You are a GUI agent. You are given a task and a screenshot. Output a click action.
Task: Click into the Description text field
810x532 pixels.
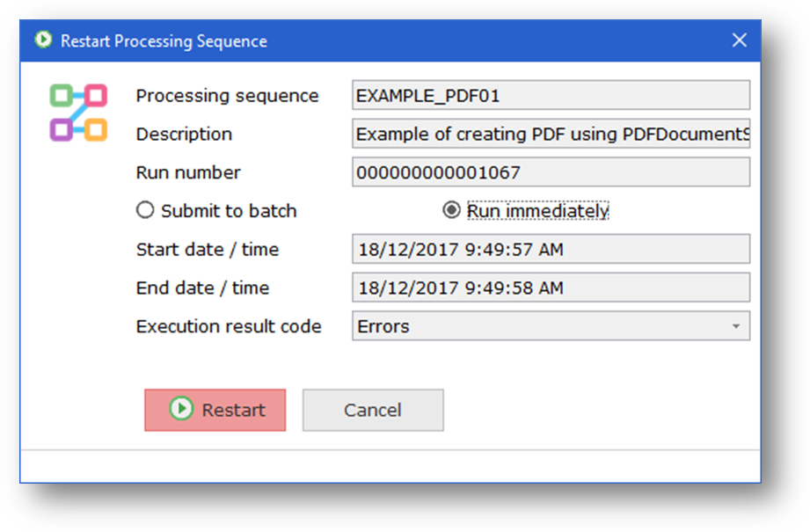551,135
